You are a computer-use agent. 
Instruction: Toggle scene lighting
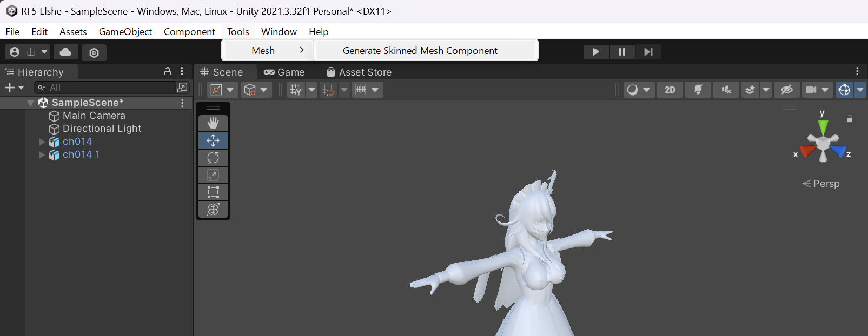click(698, 90)
